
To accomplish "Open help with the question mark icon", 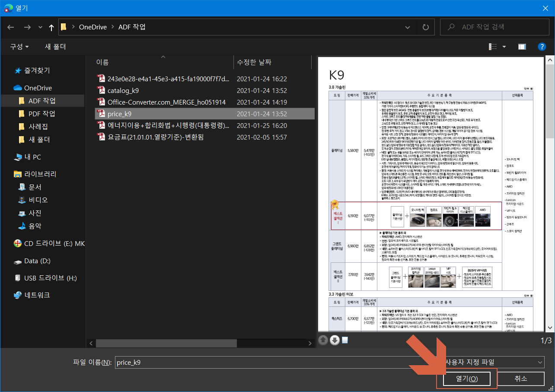I will (x=542, y=46).
